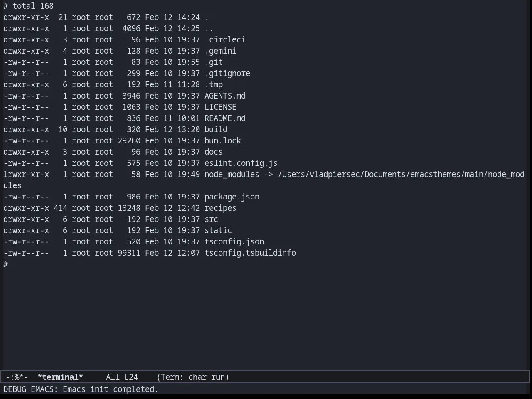This screenshot has width=532, height=399.
Task: Select the .gitignore file name
Action: tap(227, 73)
